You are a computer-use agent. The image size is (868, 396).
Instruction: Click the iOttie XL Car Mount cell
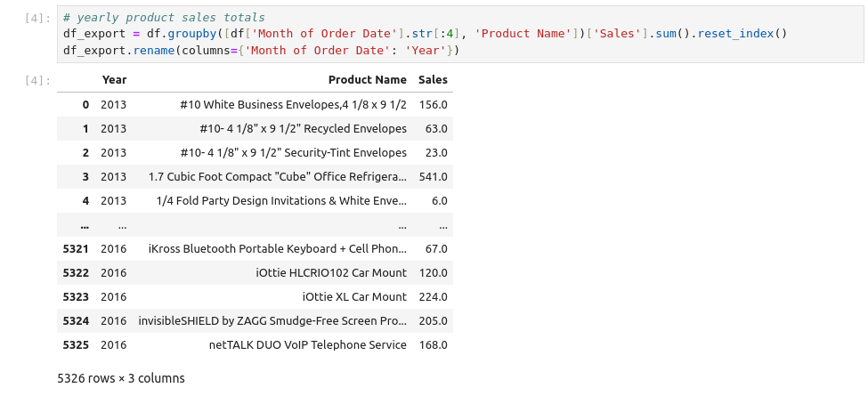(x=354, y=297)
